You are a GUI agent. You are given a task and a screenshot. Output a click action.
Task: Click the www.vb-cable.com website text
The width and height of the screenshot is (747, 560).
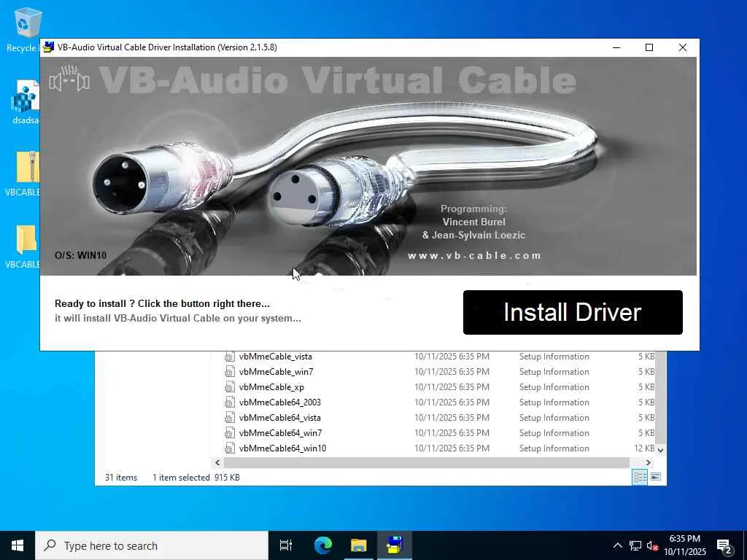(474, 256)
